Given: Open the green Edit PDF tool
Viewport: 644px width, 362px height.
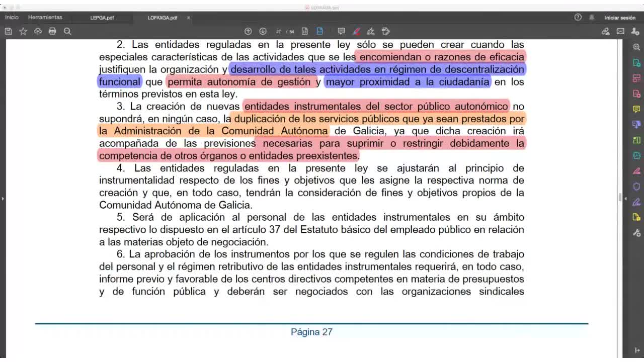Looking at the screenshot, I should 636,140.
